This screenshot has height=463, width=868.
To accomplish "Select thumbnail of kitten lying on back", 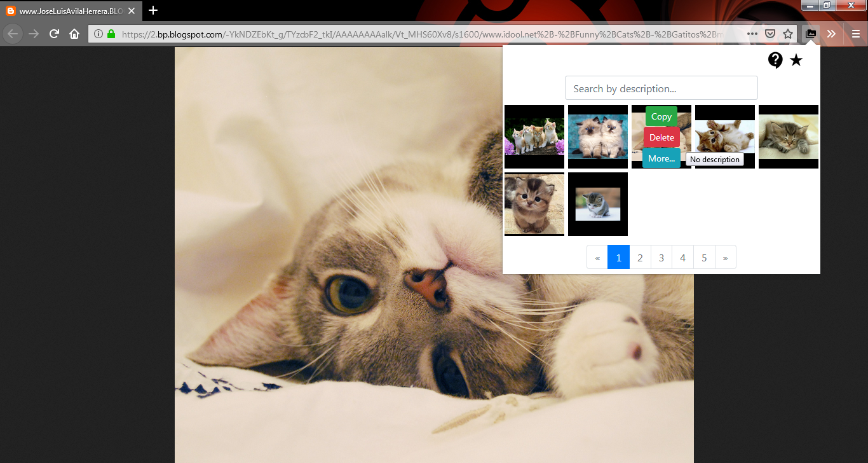I will pos(725,137).
